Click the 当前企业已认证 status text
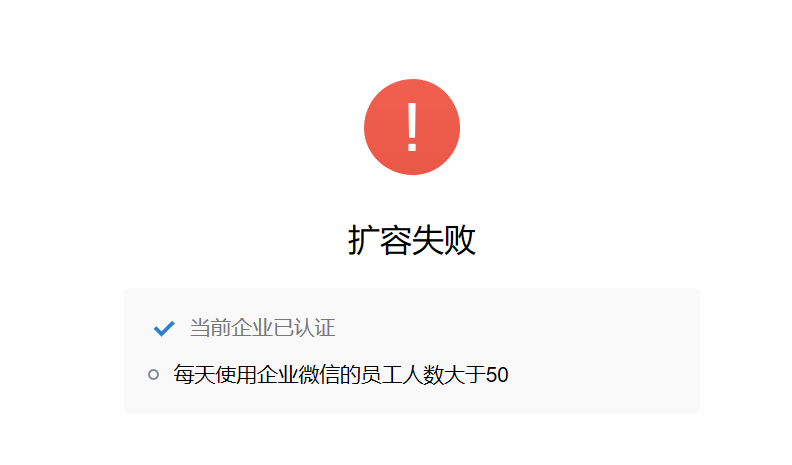The image size is (792, 465). (262, 328)
